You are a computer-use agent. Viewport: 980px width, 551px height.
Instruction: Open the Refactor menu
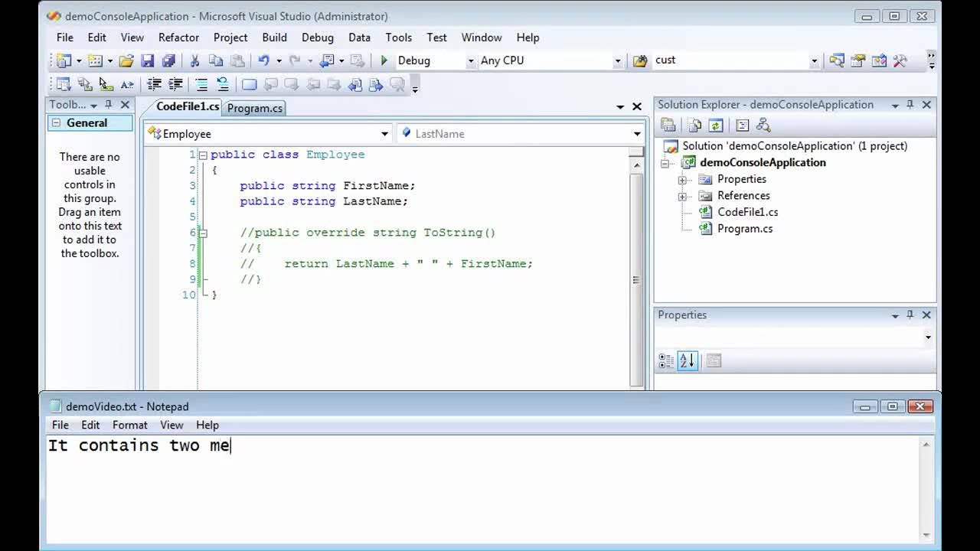tap(178, 37)
